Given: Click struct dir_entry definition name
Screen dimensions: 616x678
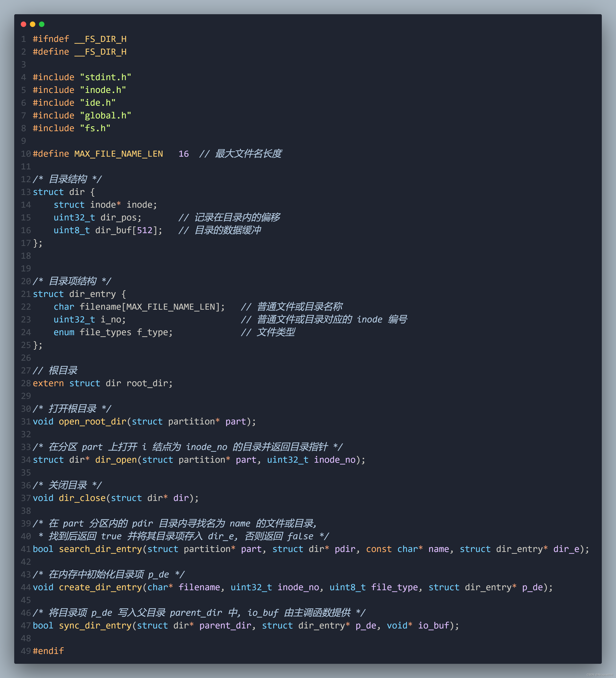Looking at the screenshot, I should click(x=93, y=294).
